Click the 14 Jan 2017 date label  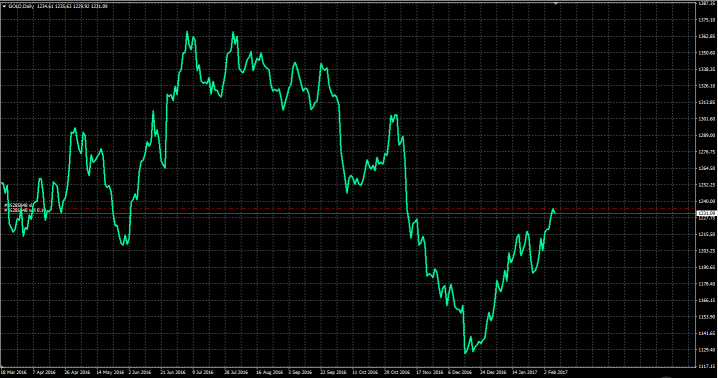525,372
